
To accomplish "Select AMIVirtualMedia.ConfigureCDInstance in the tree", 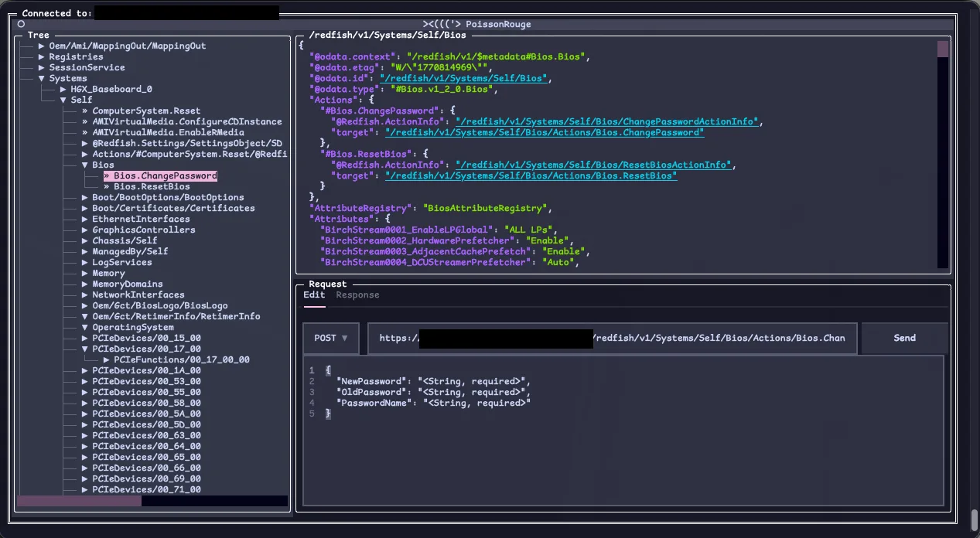I will (x=182, y=121).
